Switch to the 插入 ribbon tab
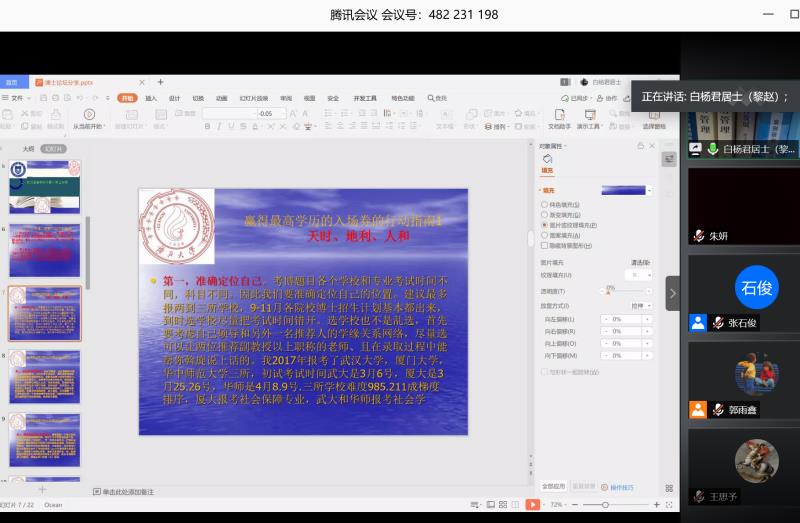 pyautogui.click(x=151, y=98)
